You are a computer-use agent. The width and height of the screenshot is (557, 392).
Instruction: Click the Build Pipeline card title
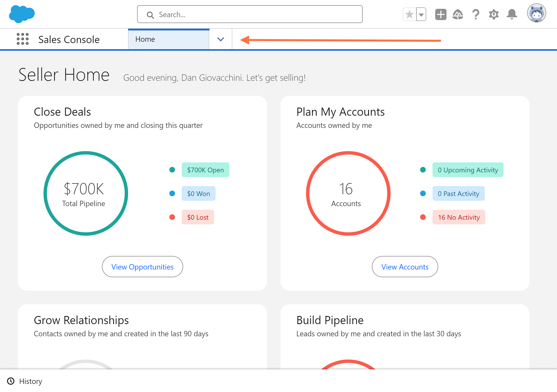pos(330,321)
